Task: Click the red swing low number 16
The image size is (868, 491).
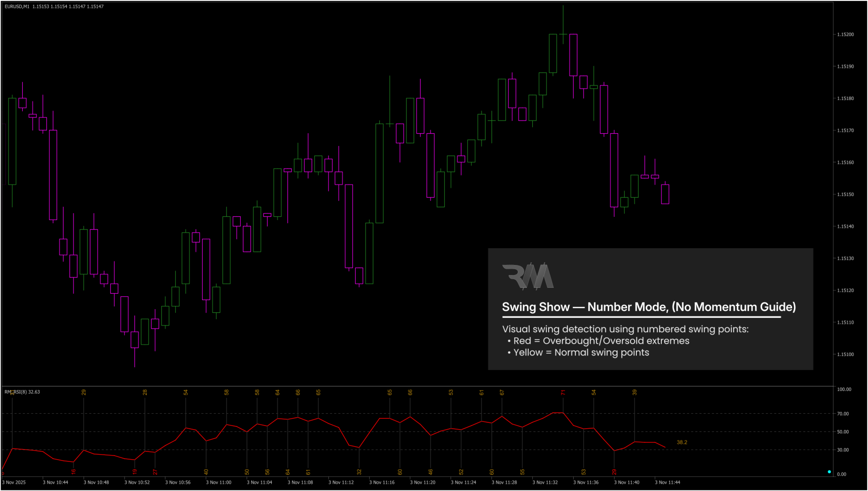Action: [x=74, y=472]
